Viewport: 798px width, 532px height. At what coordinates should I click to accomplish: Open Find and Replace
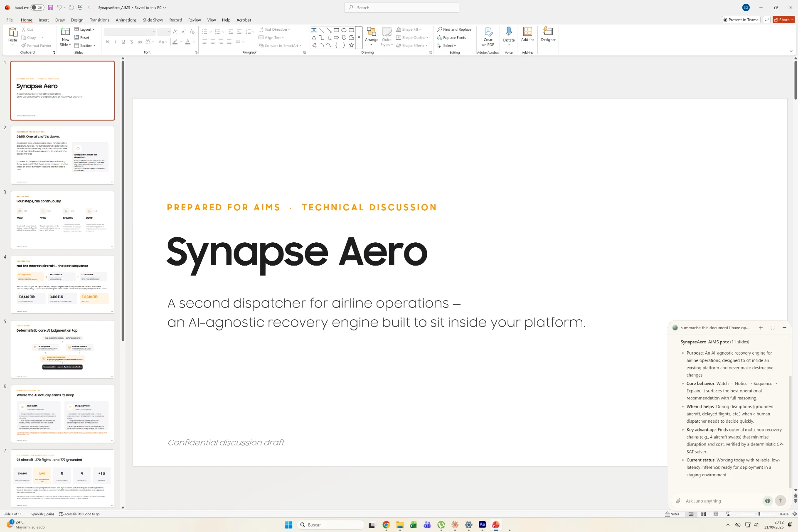(454, 30)
